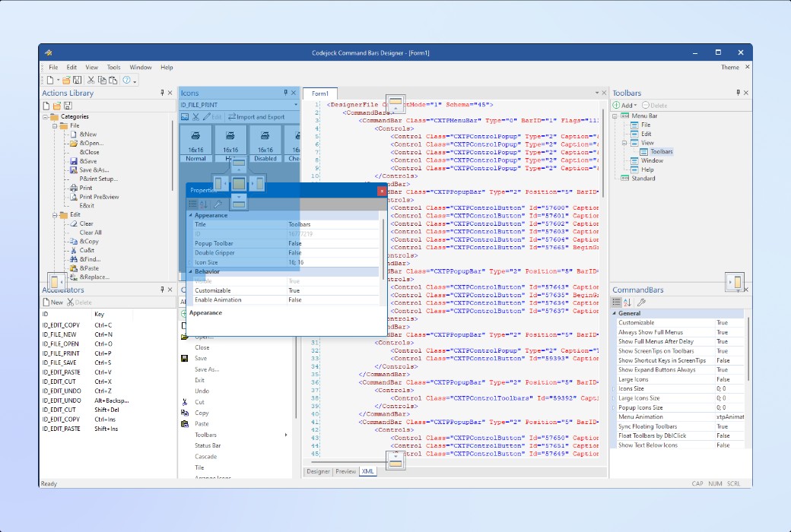Pin the Toolbars panel
The width and height of the screenshot is (791, 532).
[738, 93]
